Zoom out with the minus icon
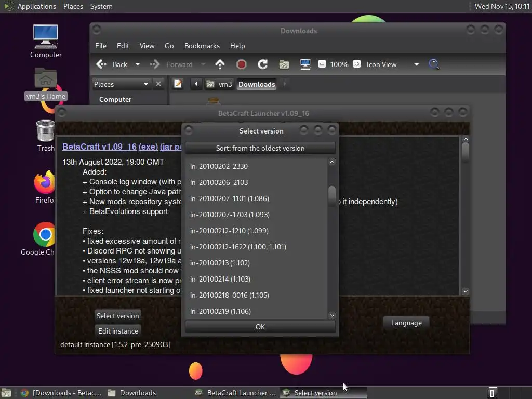The width and height of the screenshot is (532, 399). coord(322,64)
